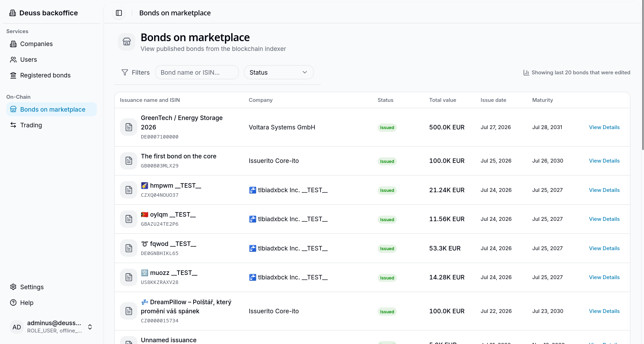Screen dimensions: 644x344
Task: Click ISIN 'GB00B03MLX29'
Action: click(x=160, y=166)
